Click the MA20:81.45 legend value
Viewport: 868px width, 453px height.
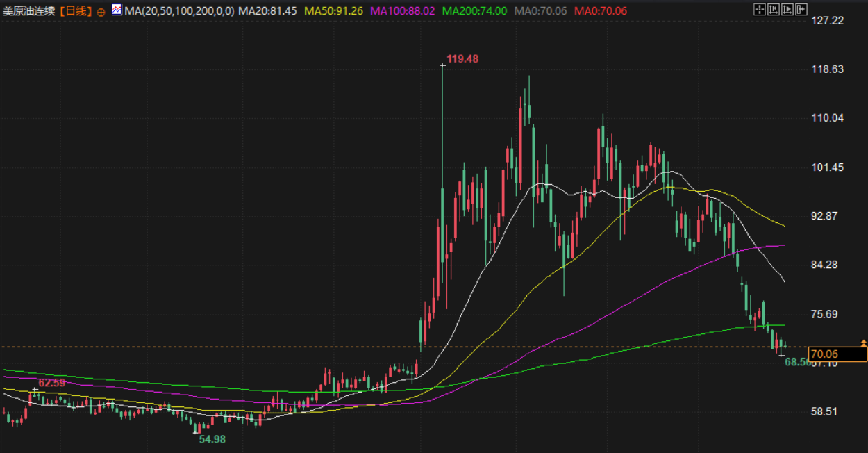coord(267,11)
